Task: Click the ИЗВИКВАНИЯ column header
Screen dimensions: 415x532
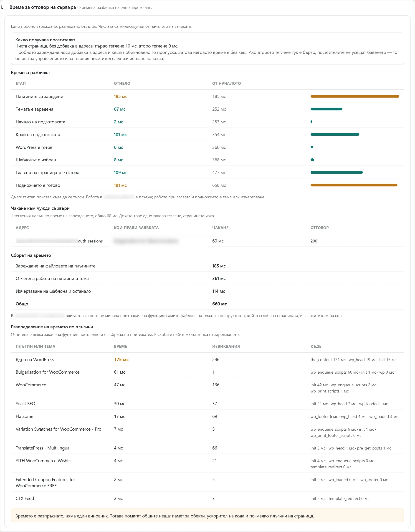Action: (226, 346)
